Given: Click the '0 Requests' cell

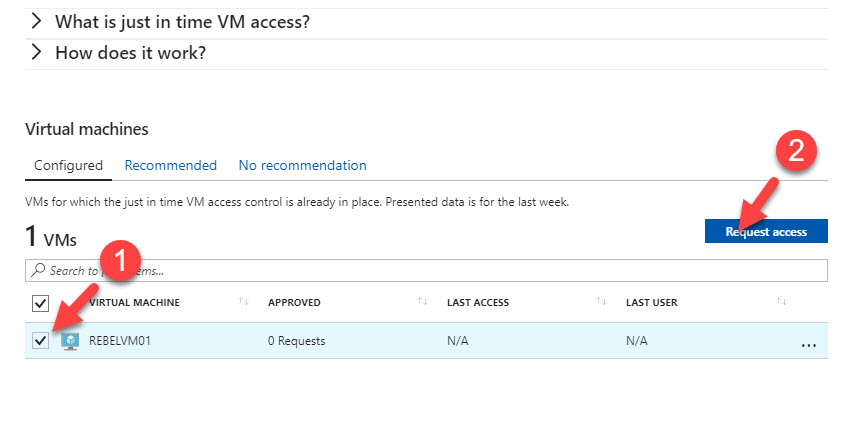Looking at the screenshot, I should click(297, 341).
